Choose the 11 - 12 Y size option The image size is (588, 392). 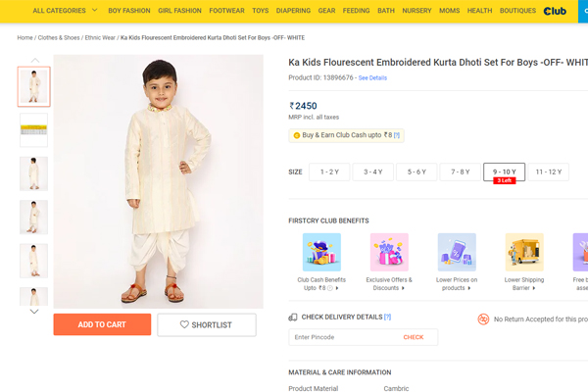[x=548, y=172]
